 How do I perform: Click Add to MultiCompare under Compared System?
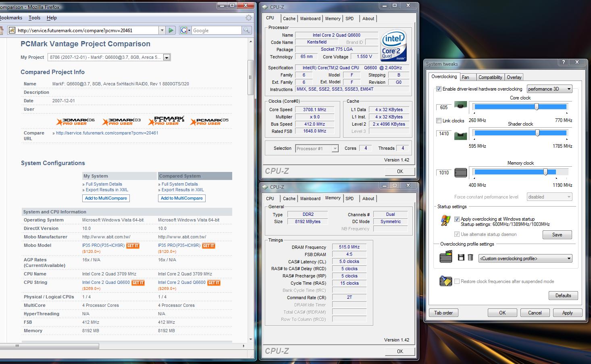click(182, 198)
